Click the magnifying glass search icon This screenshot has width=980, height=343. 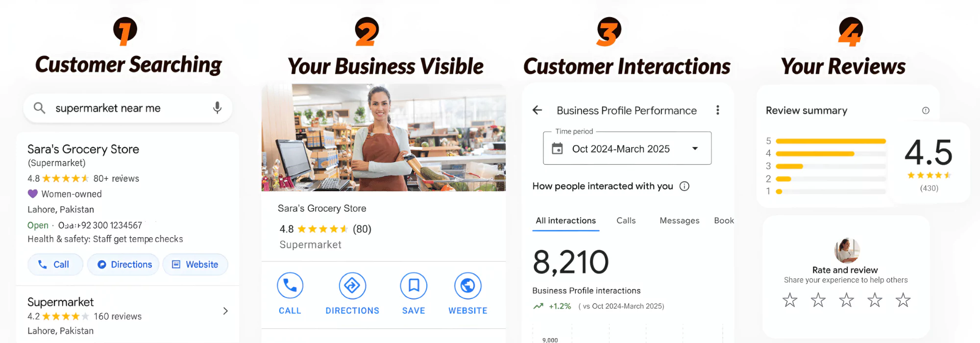[40, 108]
